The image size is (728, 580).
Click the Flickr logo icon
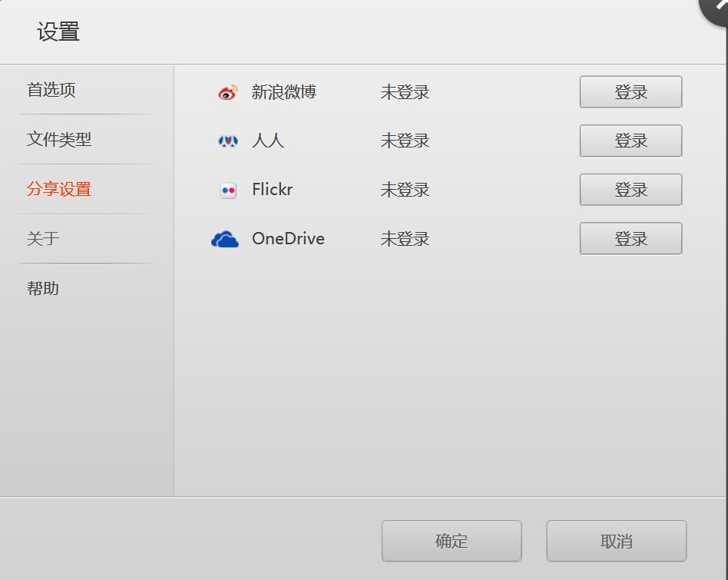pos(228,190)
